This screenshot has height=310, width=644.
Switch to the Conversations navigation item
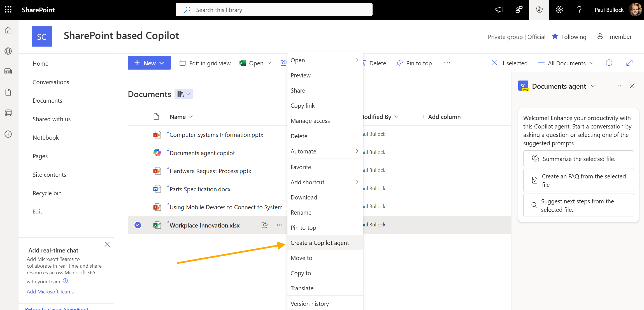pos(51,82)
